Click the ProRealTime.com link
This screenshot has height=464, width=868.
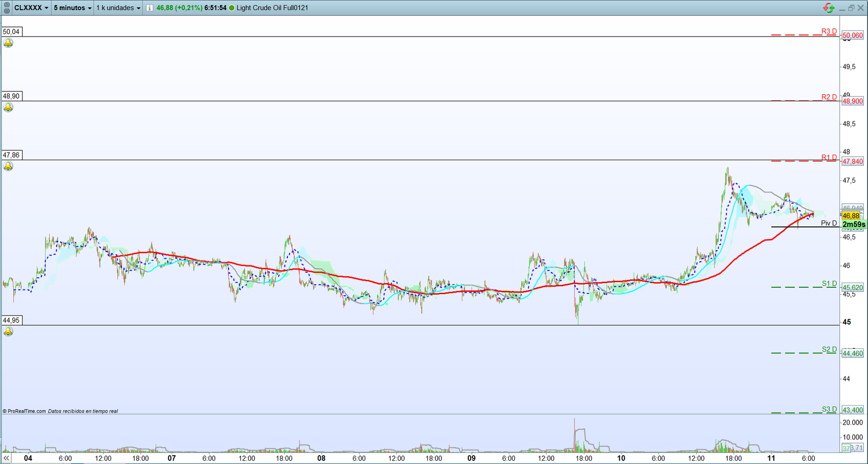[x=26, y=411]
